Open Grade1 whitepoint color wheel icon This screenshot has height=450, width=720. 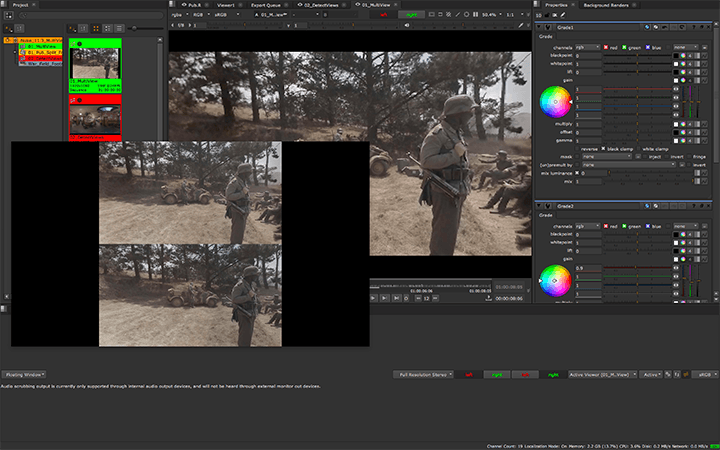pyautogui.click(x=683, y=64)
